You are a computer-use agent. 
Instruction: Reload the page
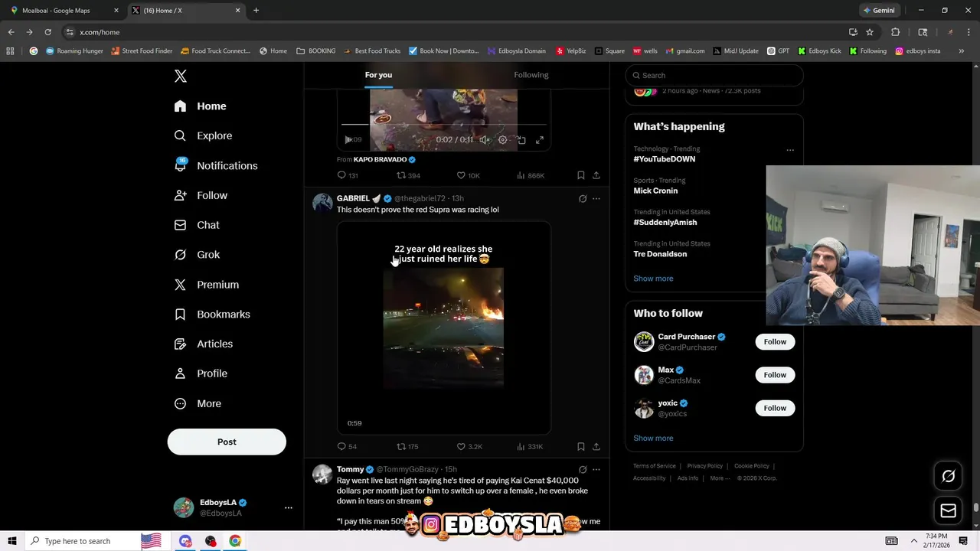(47, 32)
